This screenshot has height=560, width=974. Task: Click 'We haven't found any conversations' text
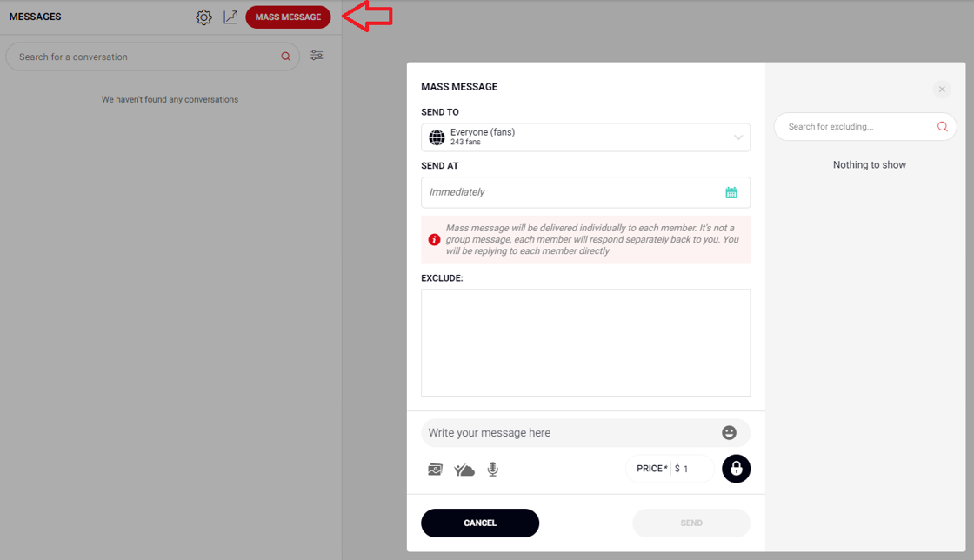point(170,99)
